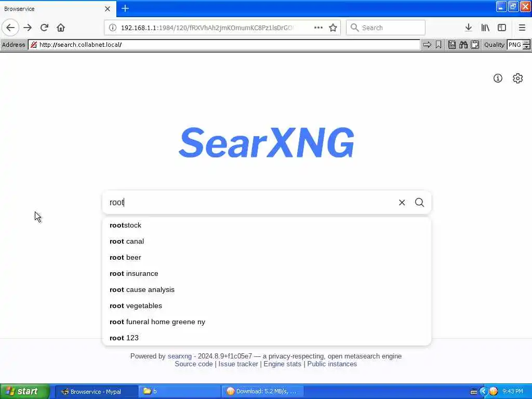Choose suggestion 'root funeral home greene ny'
This screenshot has height=399, width=532.
(x=267, y=322)
